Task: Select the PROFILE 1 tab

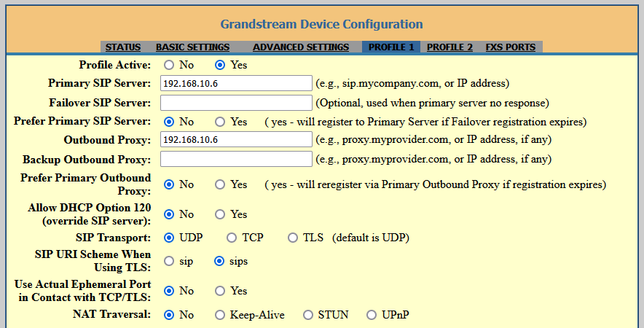Action: [391, 47]
